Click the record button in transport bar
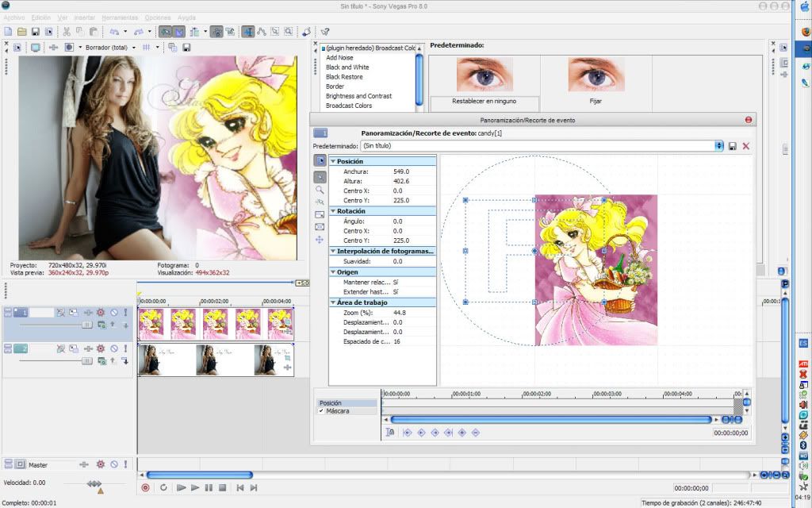812x508 pixels. tap(146, 488)
